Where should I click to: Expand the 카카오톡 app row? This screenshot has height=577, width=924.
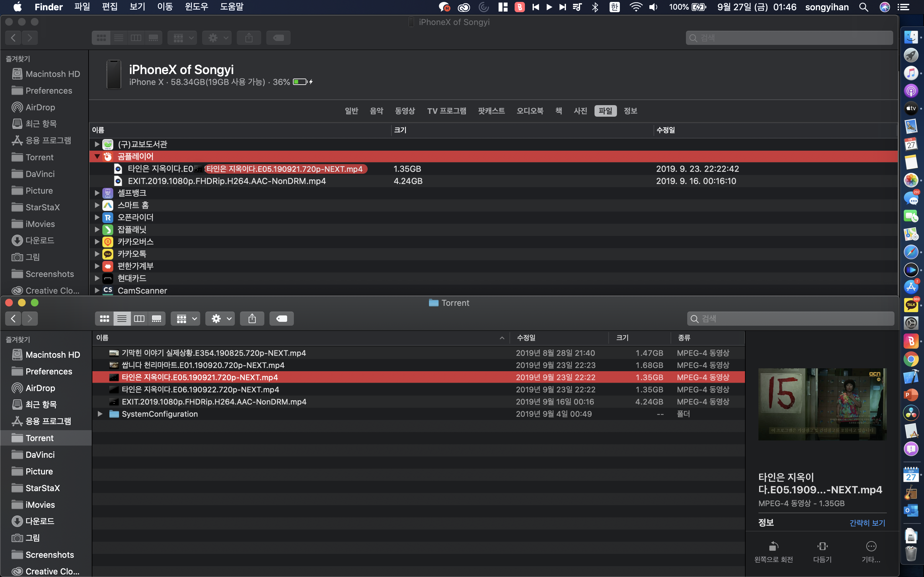pos(97,254)
